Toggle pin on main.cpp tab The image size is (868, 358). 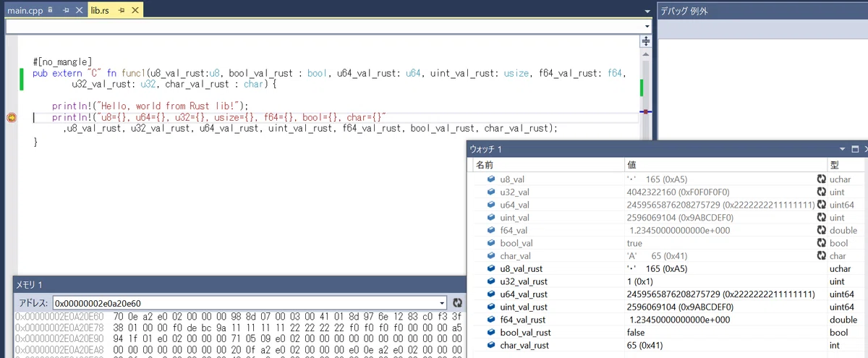click(x=64, y=10)
